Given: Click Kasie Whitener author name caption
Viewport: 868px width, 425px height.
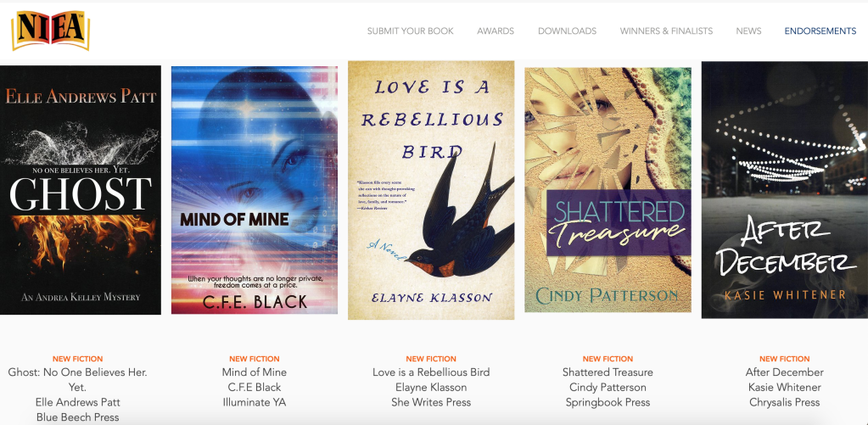Looking at the screenshot, I should (784, 387).
